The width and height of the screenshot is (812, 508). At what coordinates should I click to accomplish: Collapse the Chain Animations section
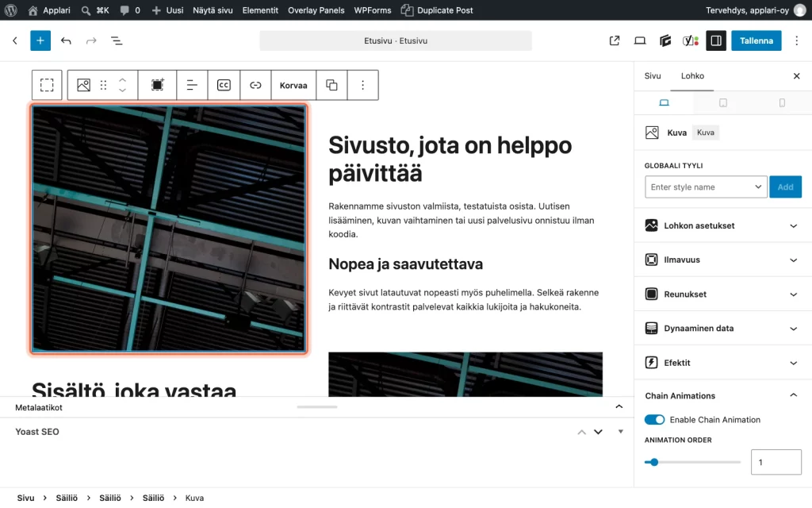(x=722, y=395)
